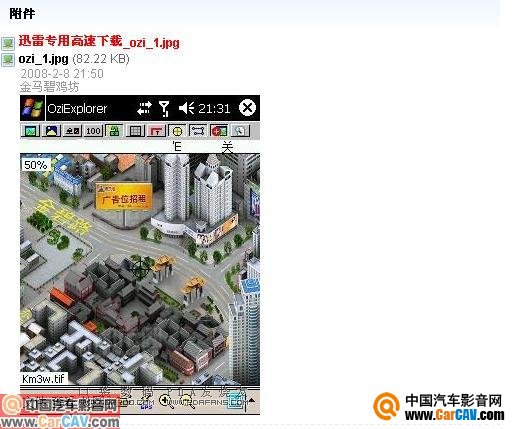Image resolution: width=512 pixels, height=429 pixels.
Task: Click the 50% zoom level indicator
Action: (36, 165)
